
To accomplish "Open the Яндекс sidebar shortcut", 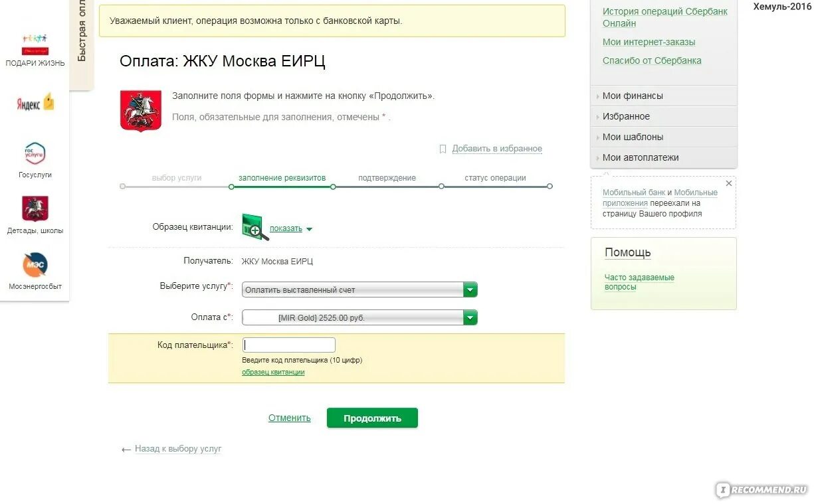I will [x=35, y=103].
